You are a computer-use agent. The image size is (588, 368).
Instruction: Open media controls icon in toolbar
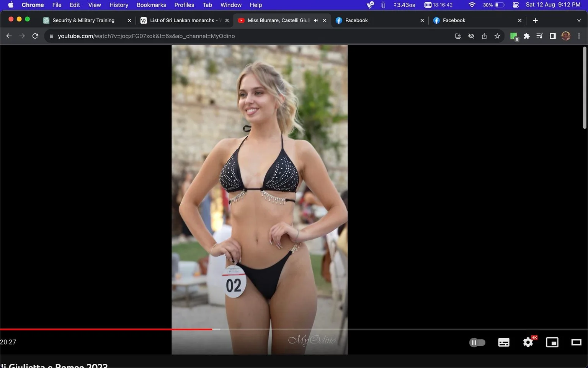[539, 36]
